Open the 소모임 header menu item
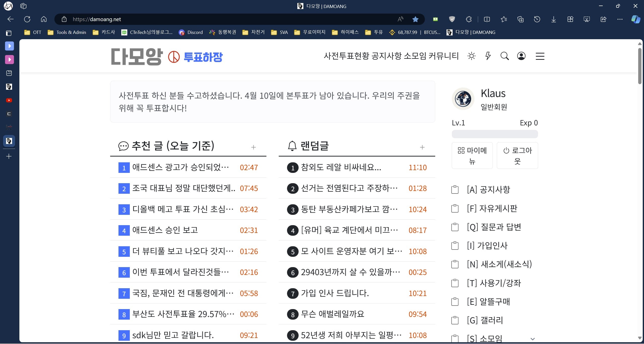The height and width of the screenshot is (344, 644). point(415,56)
